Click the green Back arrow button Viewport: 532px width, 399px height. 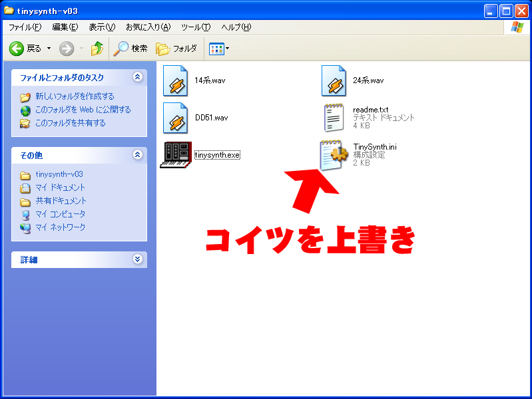(x=17, y=49)
